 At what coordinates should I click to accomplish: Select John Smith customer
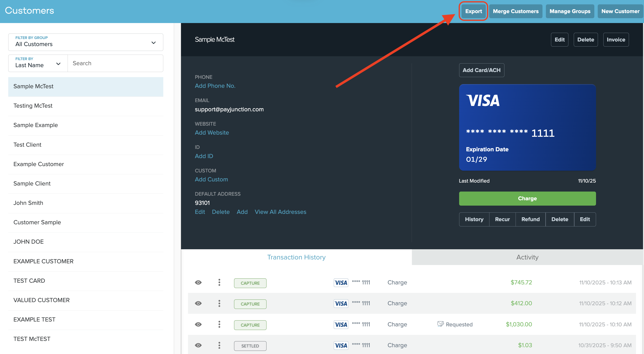tap(86, 203)
